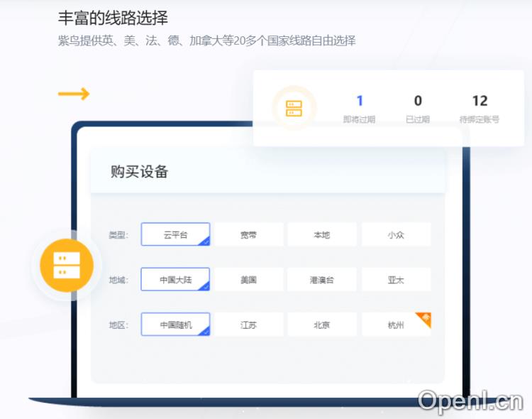
Task: View the 已过期 count of 0
Action: click(x=418, y=102)
